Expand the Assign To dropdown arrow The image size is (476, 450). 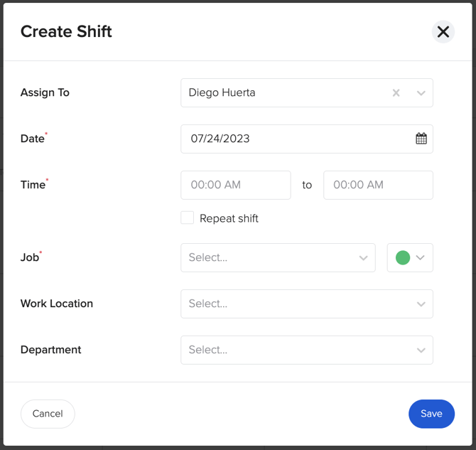click(x=421, y=93)
